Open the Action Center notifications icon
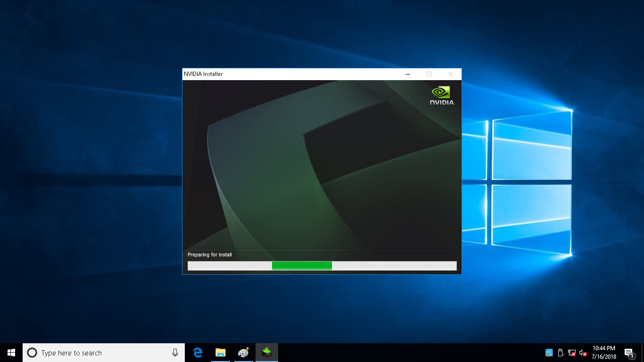Screen dimensions: 644x362 pos(628,353)
